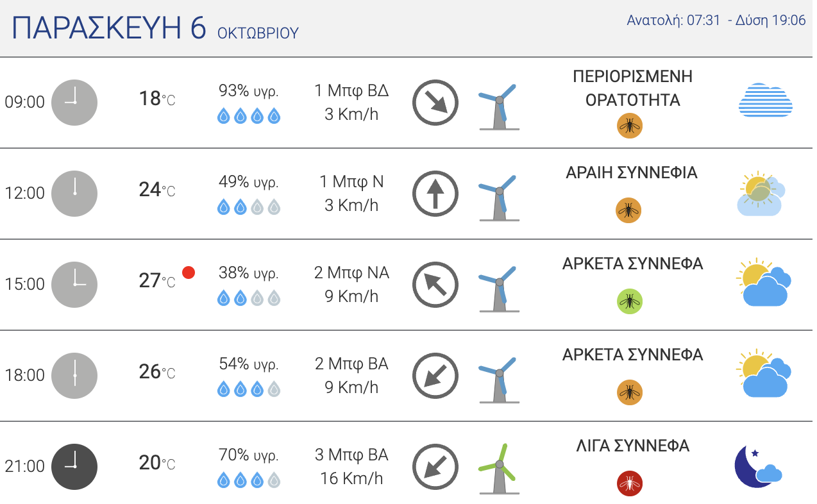This screenshot has width=817, height=504.
Task: Click the ΑΡΑΙΗ ΣΥΝΝΕΦΙΑ description text
Action: tap(632, 172)
